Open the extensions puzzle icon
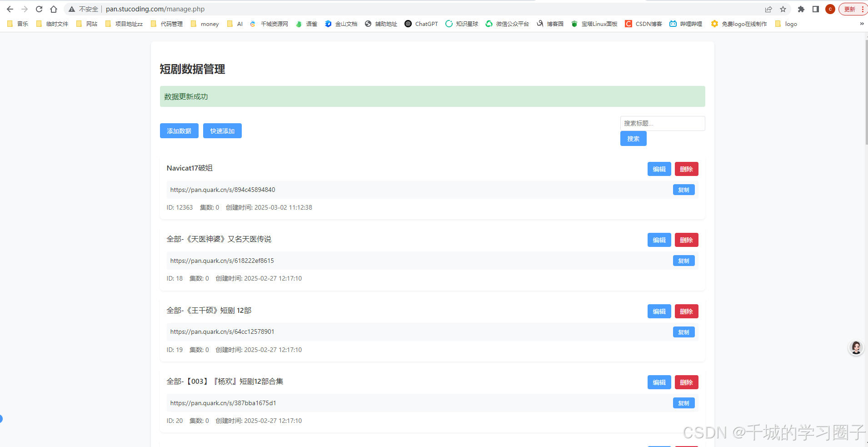Screen dimensions: 868x447 point(801,9)
